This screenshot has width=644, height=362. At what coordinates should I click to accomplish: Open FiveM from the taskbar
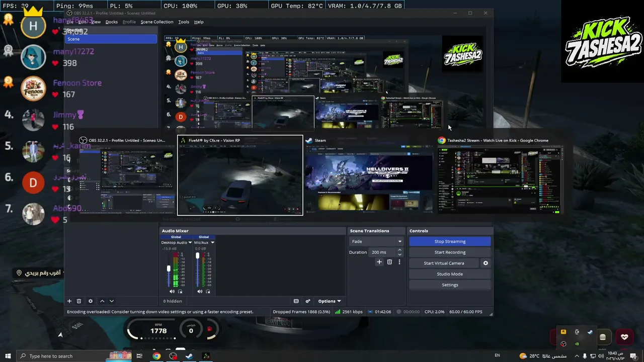[206, 356]
